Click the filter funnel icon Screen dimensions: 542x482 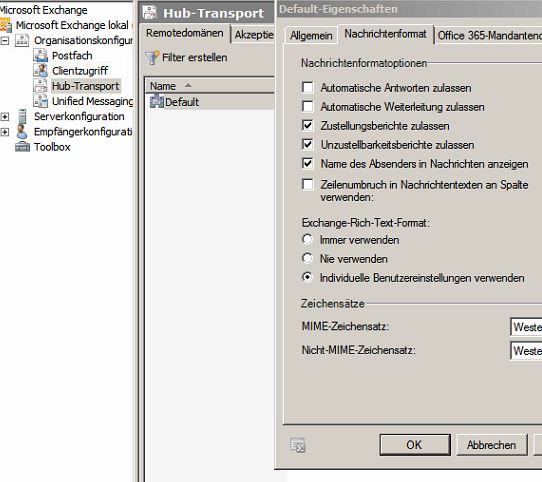click(152, 57)
